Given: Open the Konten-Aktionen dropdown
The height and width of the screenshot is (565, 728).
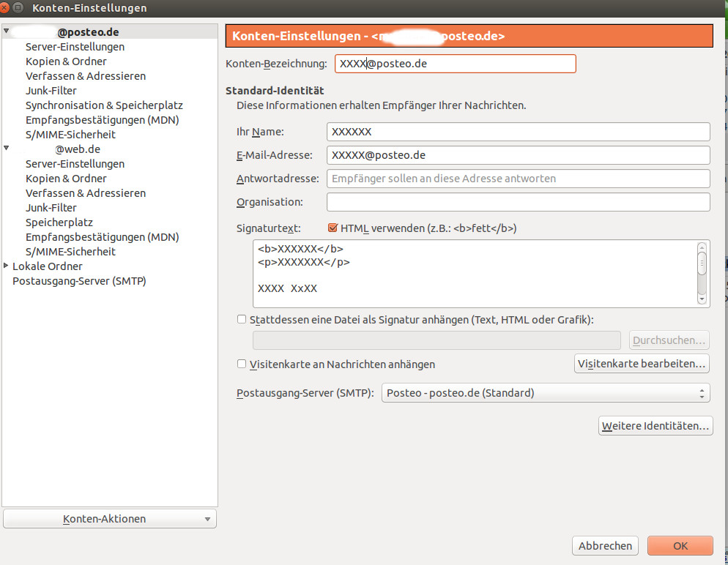Looking at the screenshot, I should [x=110, y=519].
